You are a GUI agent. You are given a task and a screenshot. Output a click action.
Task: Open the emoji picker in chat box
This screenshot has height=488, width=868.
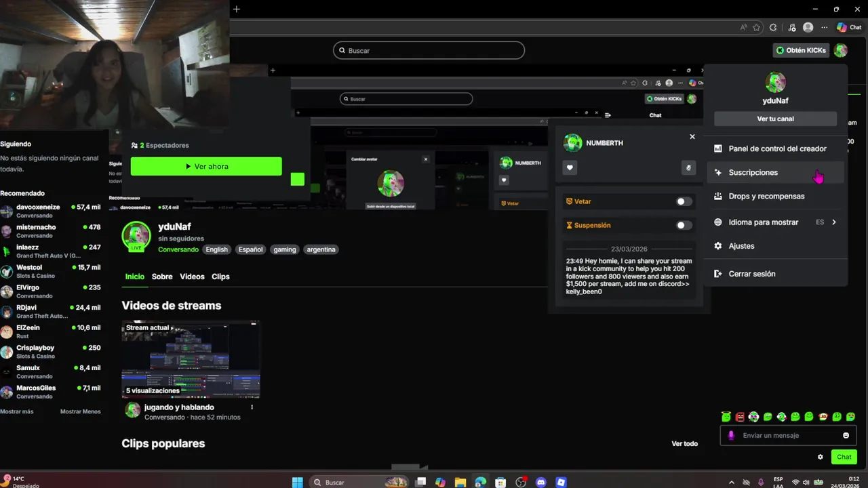point(846,435)
